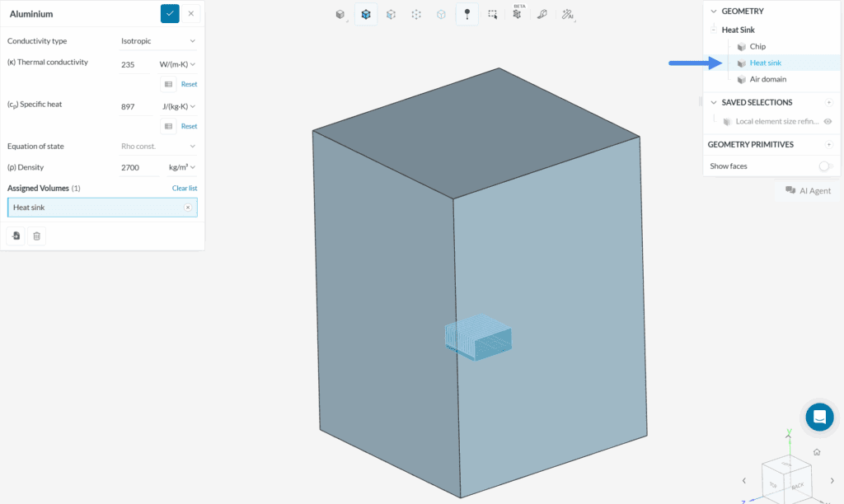Select the Chip volume in the tree
This screenshot has height=504, width=844.
[757, 47]
